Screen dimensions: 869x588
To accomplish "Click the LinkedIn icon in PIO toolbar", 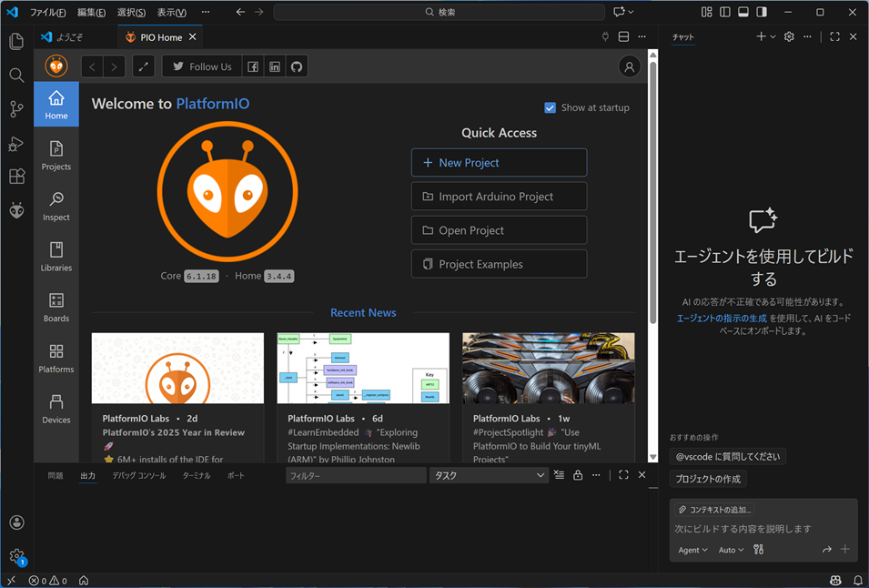I will point(275,66).
